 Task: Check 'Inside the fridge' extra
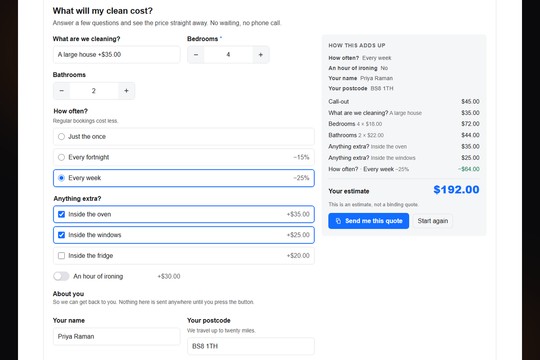click(61, 256)
